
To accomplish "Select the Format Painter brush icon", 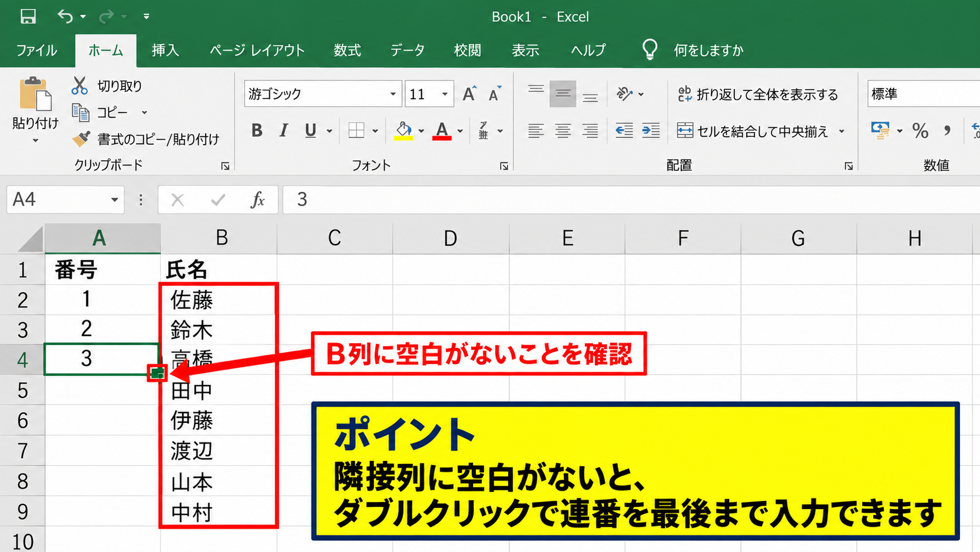I will pos(81,139).
